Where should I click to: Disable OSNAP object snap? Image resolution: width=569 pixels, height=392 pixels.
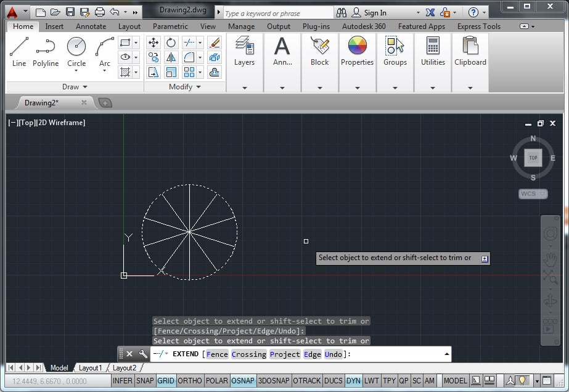click(x=242, y=381)
